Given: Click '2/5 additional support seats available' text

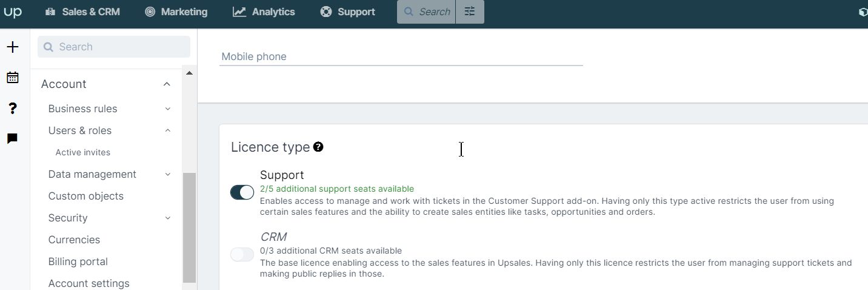Looking at the screenshot, I should pos(337,189).
